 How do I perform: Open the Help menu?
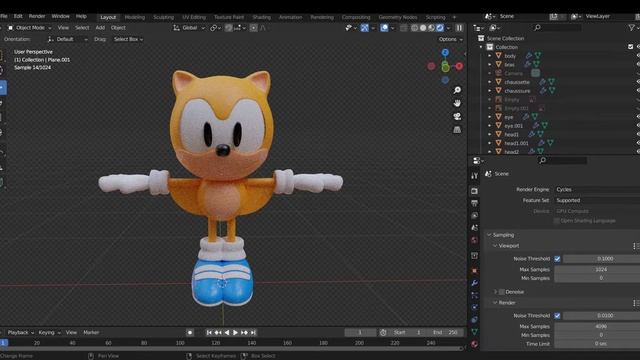click(81, 16)
